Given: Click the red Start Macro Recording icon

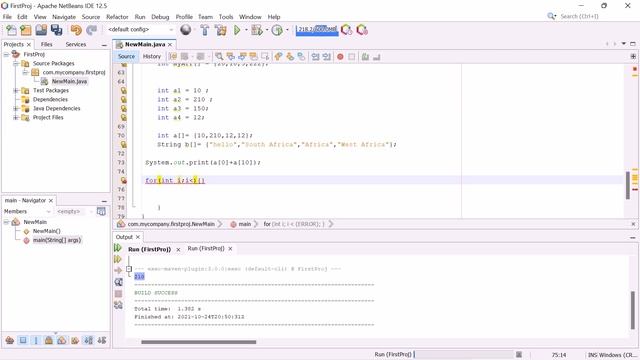Looking at the screenshot, I should click(x=340, y=57).
